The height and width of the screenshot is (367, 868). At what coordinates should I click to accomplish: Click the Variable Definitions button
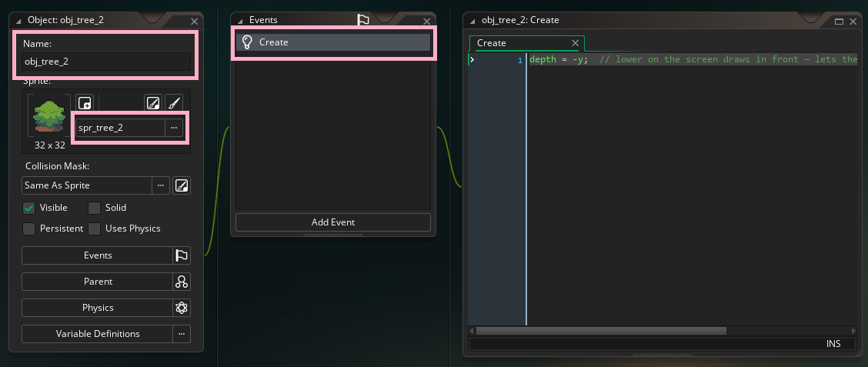98,334
